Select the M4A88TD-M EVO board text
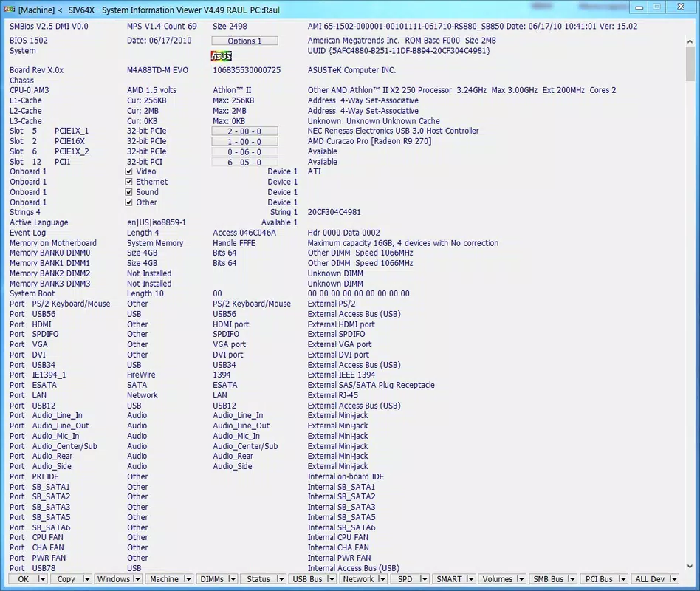 click(x=157, y=70)
